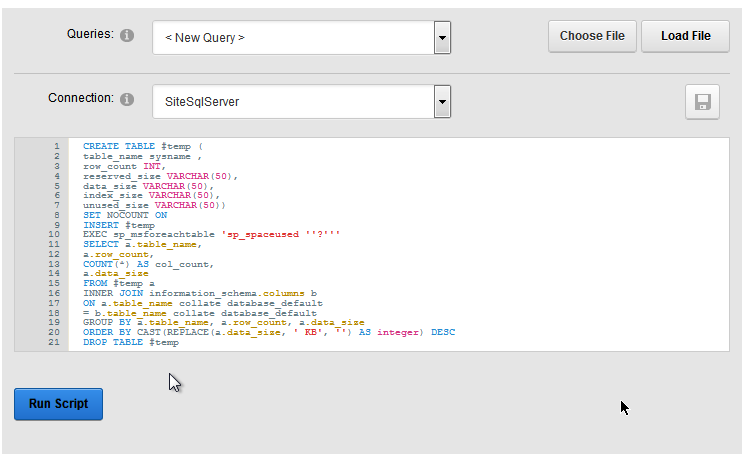The height and width of the screenshot is (465, 748).
Task: Click 'FROM #temp a' on line 15
Action: click(119, 283)
